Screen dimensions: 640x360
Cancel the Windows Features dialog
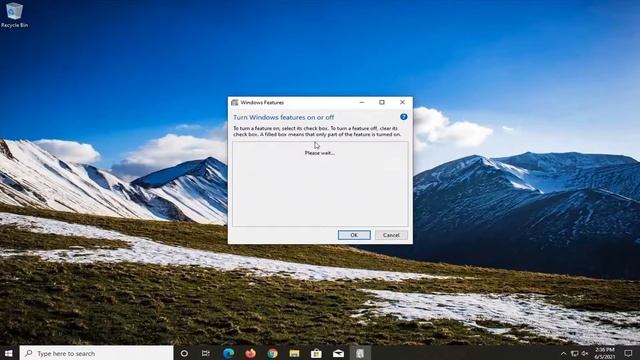click(x=391, y=235)
